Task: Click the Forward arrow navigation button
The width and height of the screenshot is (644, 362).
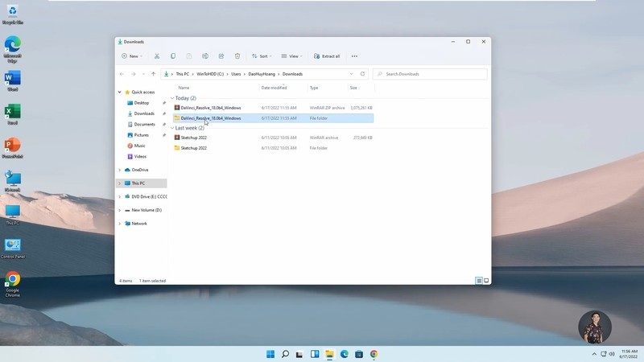Action: pyautogui.click(x=133, y=74)
